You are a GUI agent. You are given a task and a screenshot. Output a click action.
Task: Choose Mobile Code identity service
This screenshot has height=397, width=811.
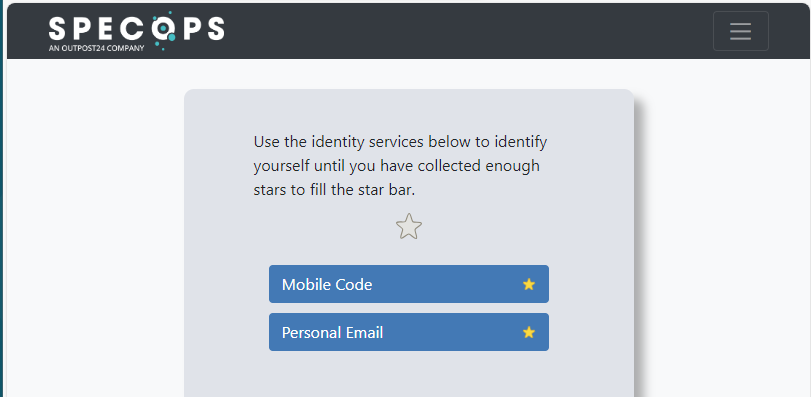coord(409,284)
